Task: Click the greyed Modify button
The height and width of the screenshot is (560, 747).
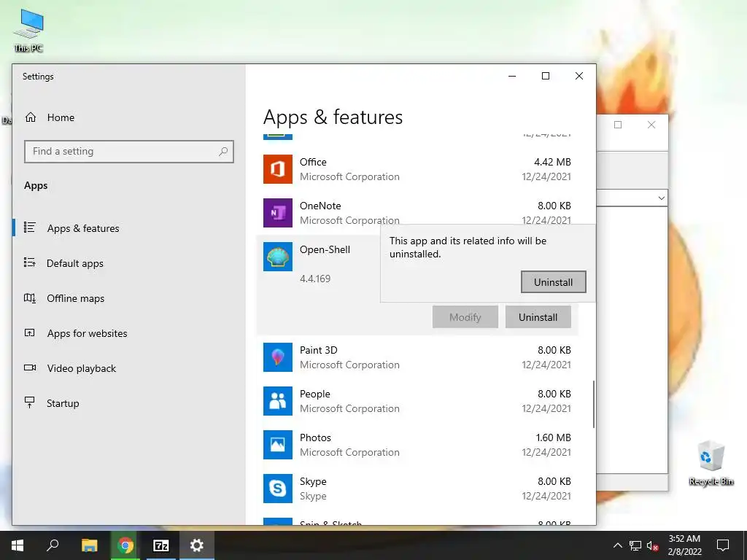Action: (x=465, y=317)
